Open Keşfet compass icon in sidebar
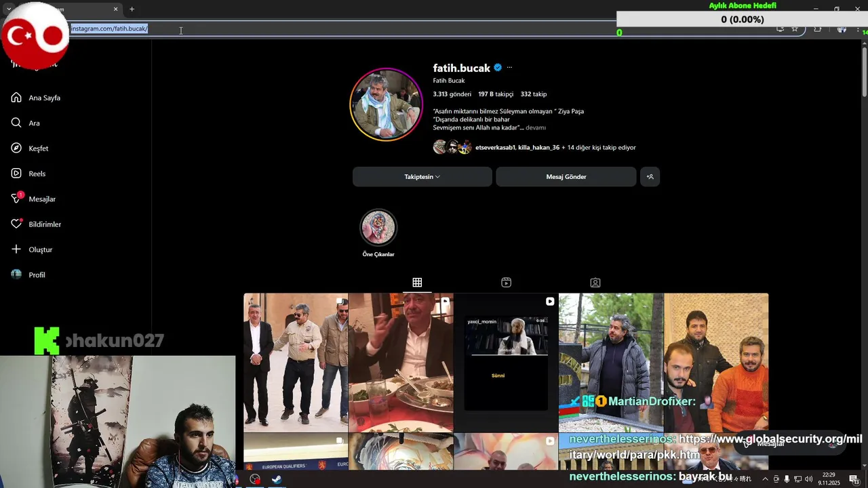 (16, 148)
